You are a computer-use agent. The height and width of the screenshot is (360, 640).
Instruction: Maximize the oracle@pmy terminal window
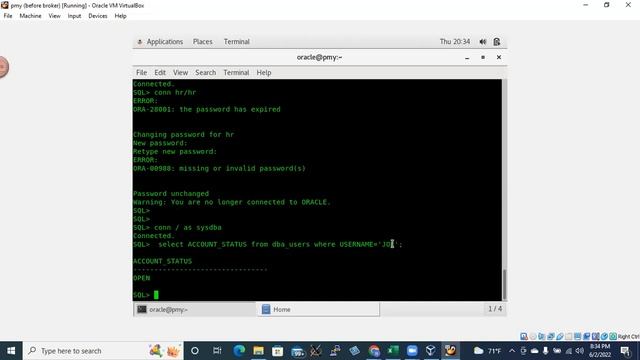pyautogui.click(x=483, y=58)
